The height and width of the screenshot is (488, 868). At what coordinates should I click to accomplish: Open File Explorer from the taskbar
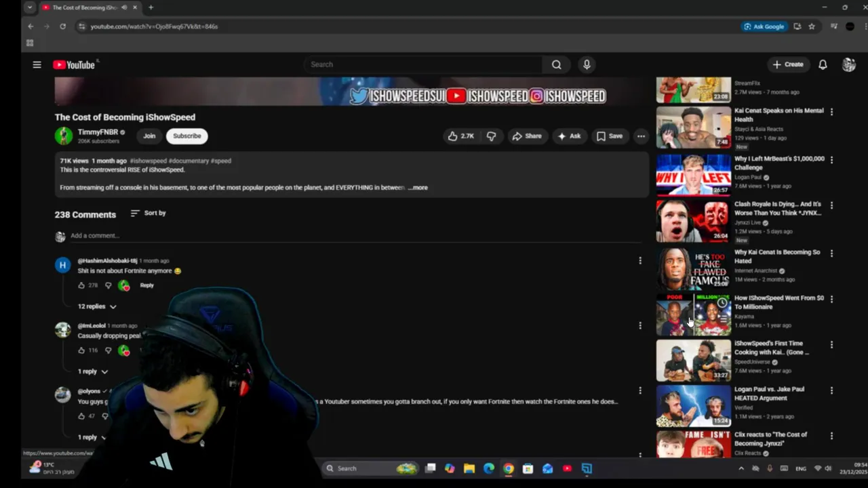coord(469,468)
